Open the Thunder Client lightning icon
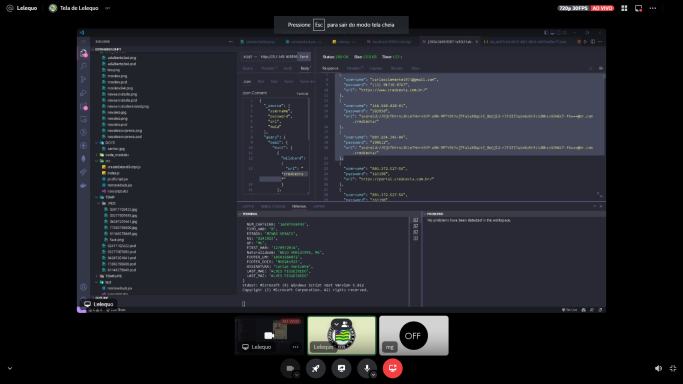683x384 pixels. [x=83, y=145]
